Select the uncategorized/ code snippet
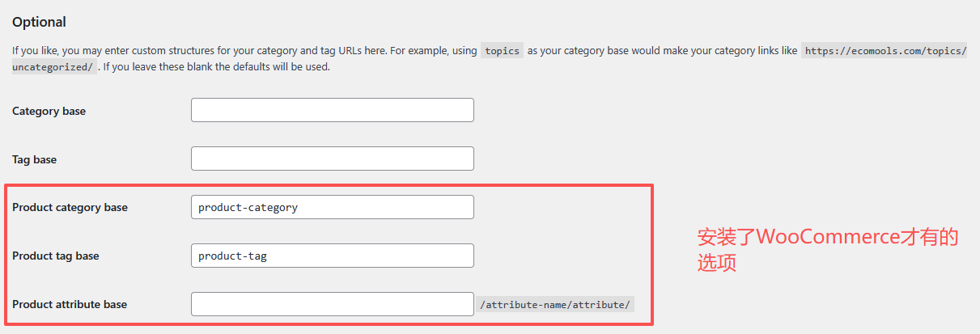 pos(53,66)
